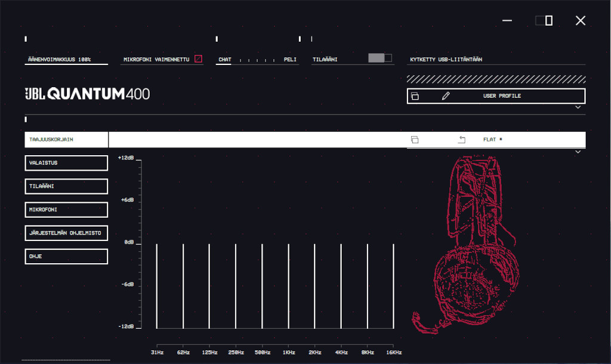Click the 1KHz equalizer band slider

(289, 286)
